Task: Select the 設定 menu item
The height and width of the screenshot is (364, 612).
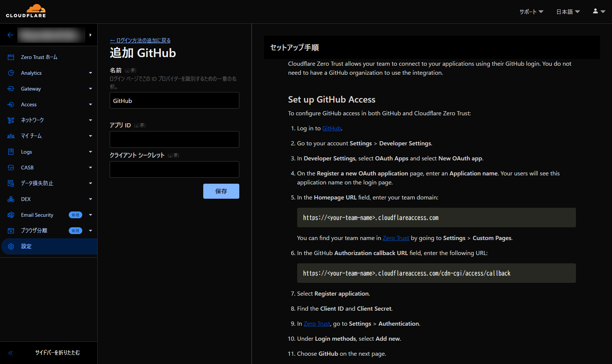Action: 49,246
